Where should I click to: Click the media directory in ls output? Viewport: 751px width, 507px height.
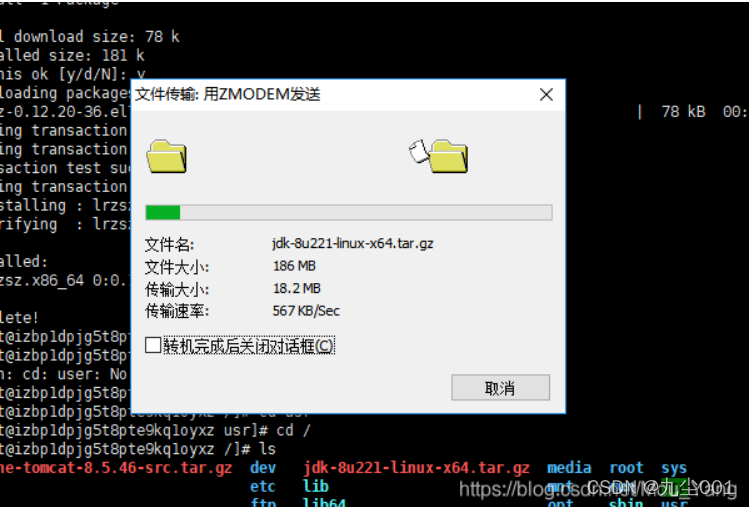[x=569, y=468]
